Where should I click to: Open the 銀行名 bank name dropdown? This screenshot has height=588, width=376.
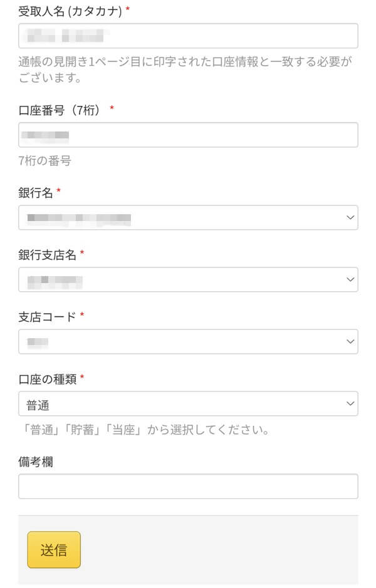coord(188,217)
